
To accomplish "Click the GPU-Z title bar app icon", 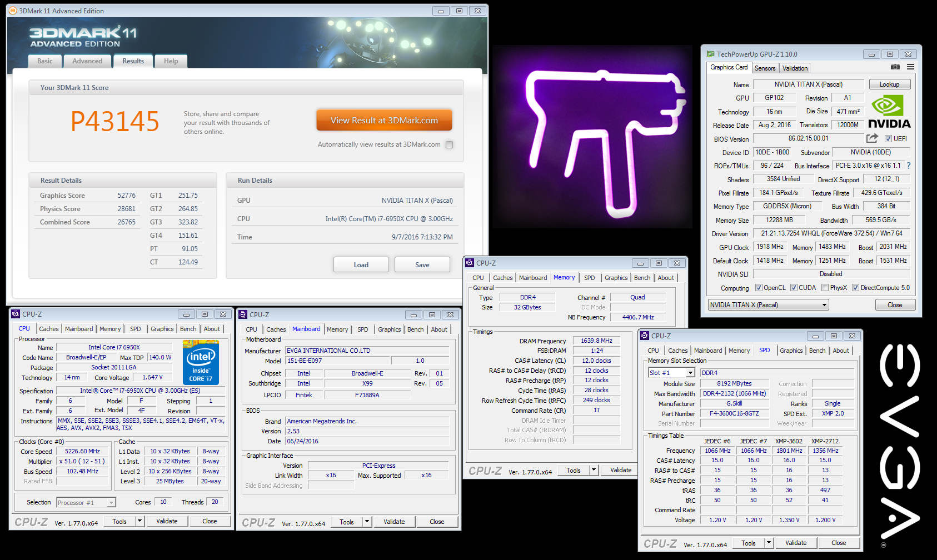I will (x=710, y=54).
